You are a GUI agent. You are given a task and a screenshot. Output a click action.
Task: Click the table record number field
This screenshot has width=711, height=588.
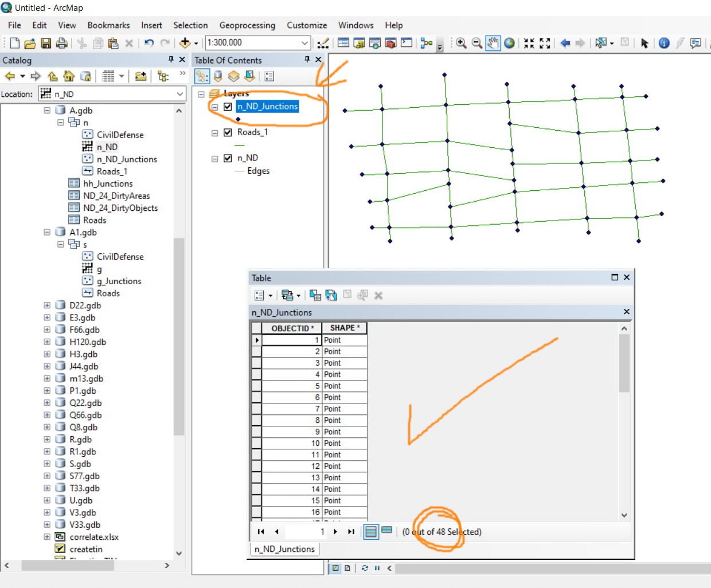coord(306,532)
